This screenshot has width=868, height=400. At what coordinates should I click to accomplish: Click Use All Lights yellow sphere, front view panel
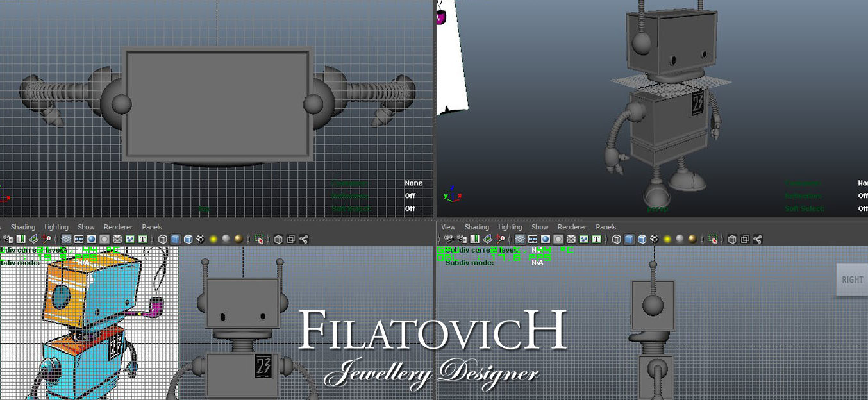213,239
